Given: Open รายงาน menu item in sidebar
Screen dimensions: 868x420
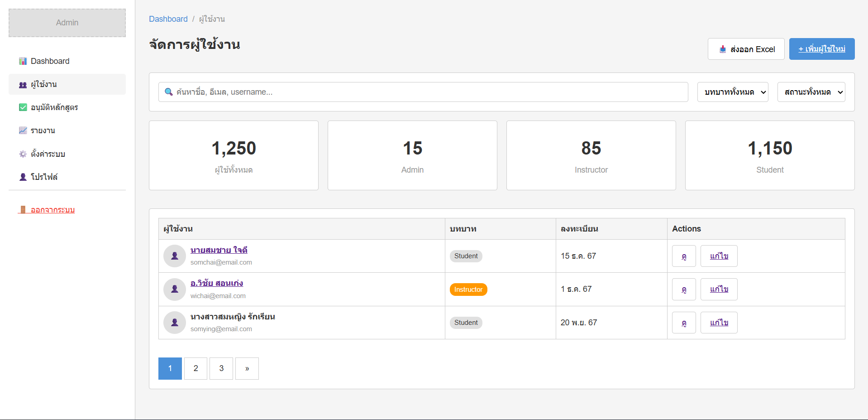Looking at the screenshot, I should [x=43, y=130].
